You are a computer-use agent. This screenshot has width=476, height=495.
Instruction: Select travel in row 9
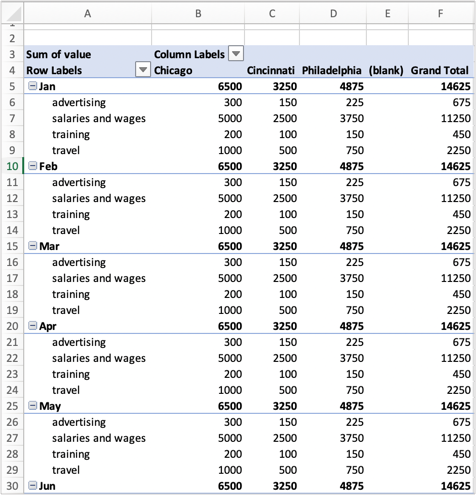coord(66,150)
